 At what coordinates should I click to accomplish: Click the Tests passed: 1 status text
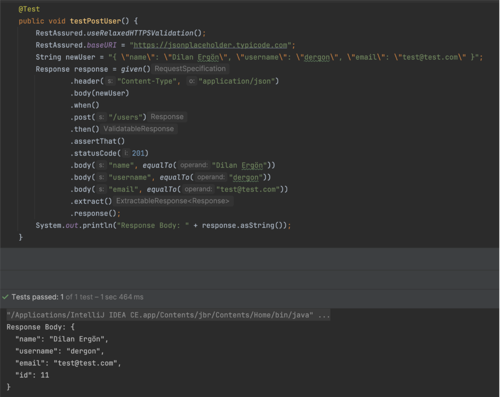37,297
